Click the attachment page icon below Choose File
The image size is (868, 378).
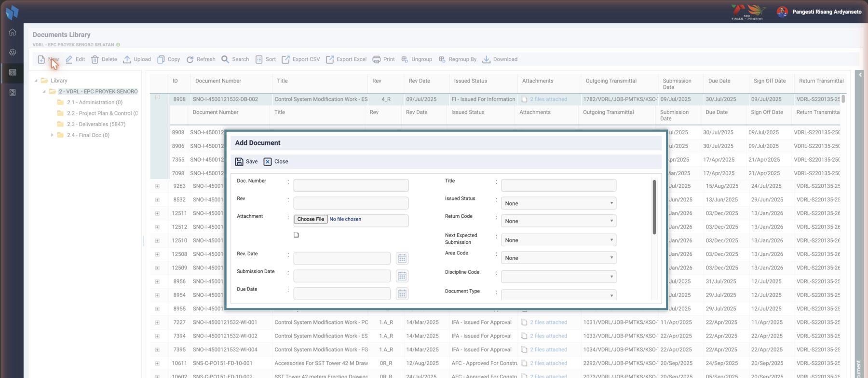click(x=296, y=235)
